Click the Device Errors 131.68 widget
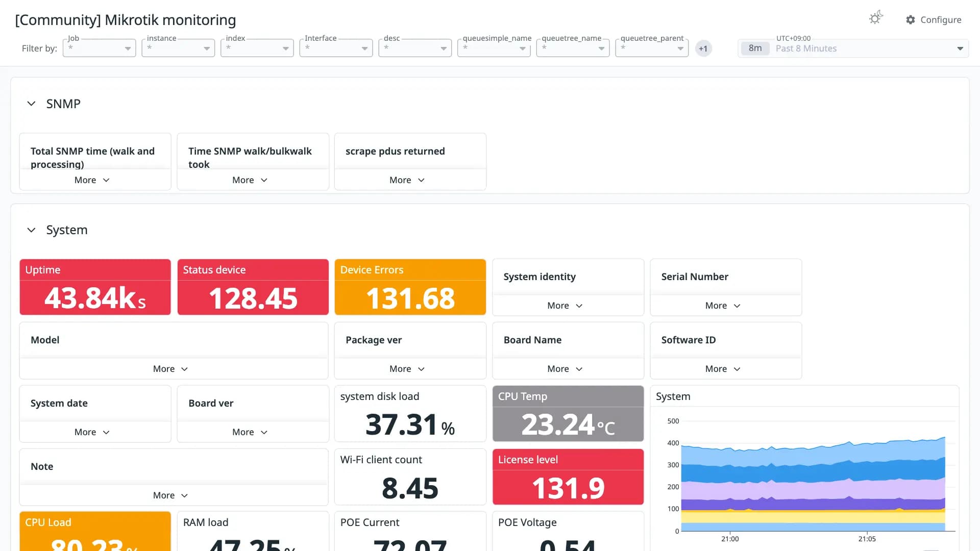 pos(410,287)
